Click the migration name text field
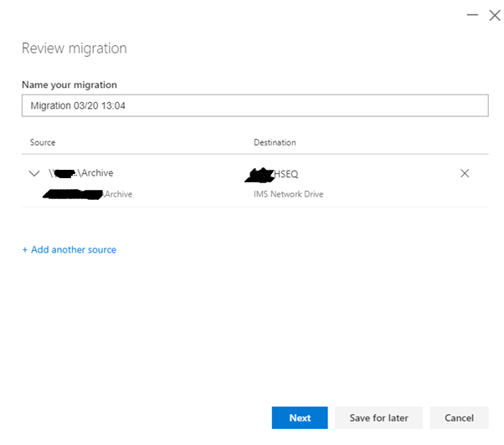 [255, 105]
